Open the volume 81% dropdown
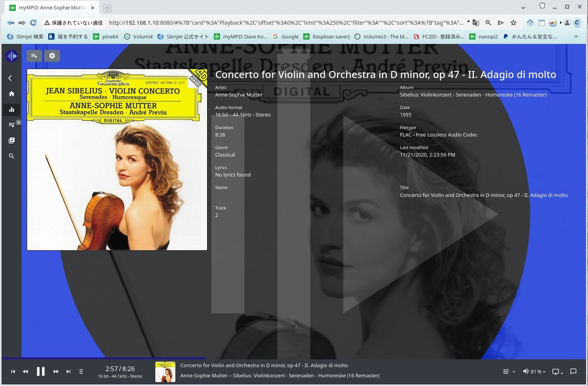Screen dimensions: 588x386 click(x=534, y=371)
